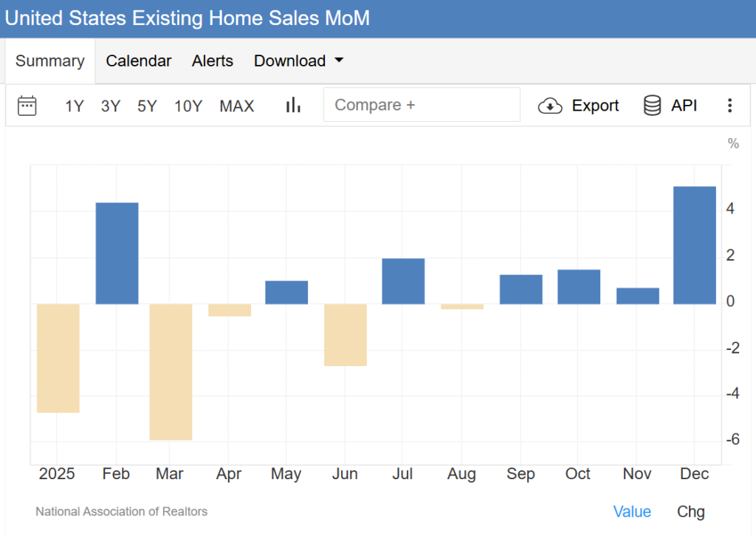Click the December bar in chart
Viewport: 756px width, 536px height.
pyautogui.click(x=695, y=245)
